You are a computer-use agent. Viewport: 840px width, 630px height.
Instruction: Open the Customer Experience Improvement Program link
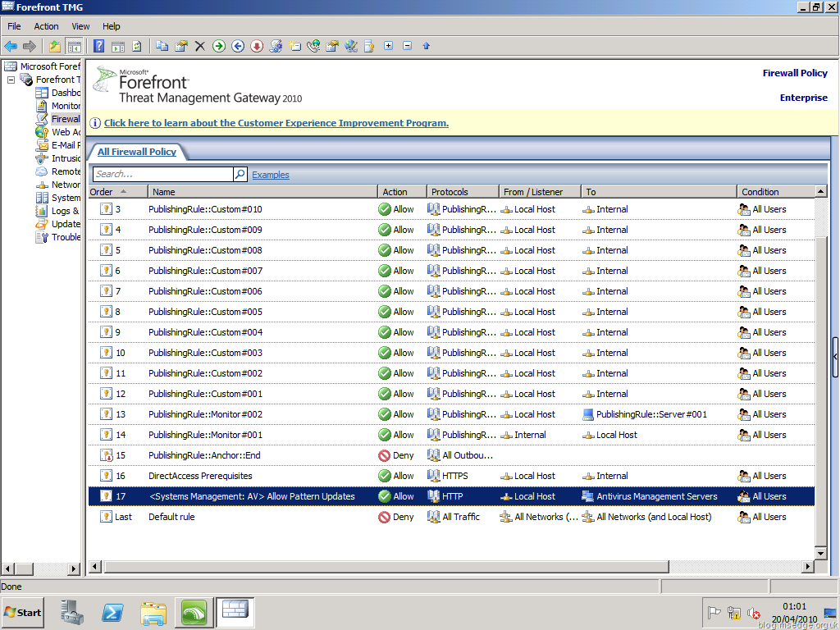click(x=276, y=123)
